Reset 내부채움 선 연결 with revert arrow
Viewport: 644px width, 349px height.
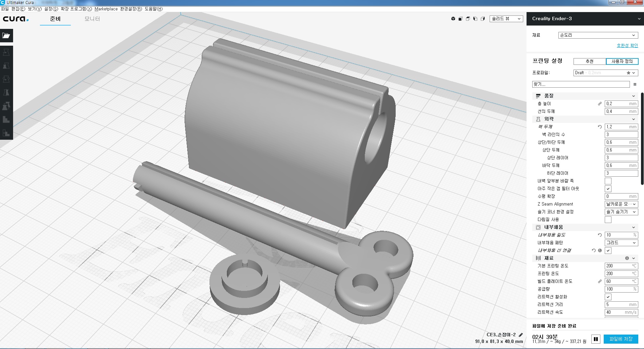coord(594,251)
